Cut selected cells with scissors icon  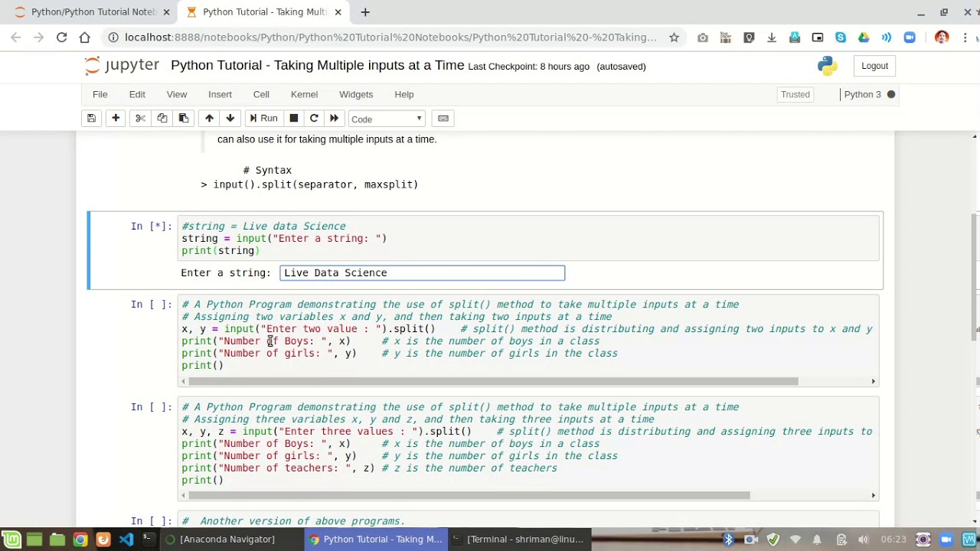coord(140,119)
